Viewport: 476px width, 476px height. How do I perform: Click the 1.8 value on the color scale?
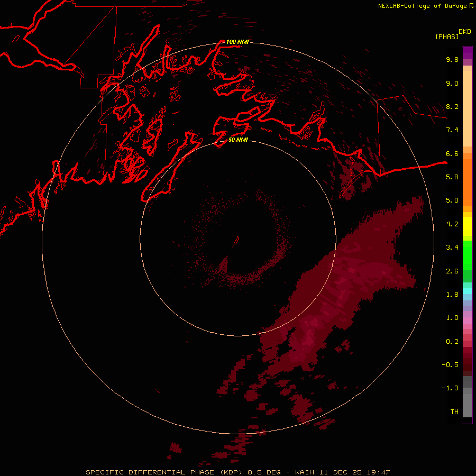click(452, 295)
